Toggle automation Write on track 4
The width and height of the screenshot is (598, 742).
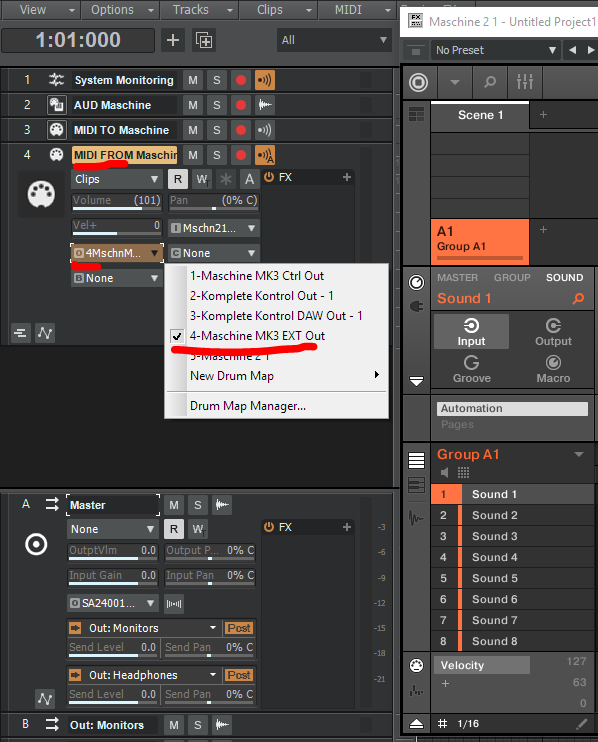coord(202,179)
